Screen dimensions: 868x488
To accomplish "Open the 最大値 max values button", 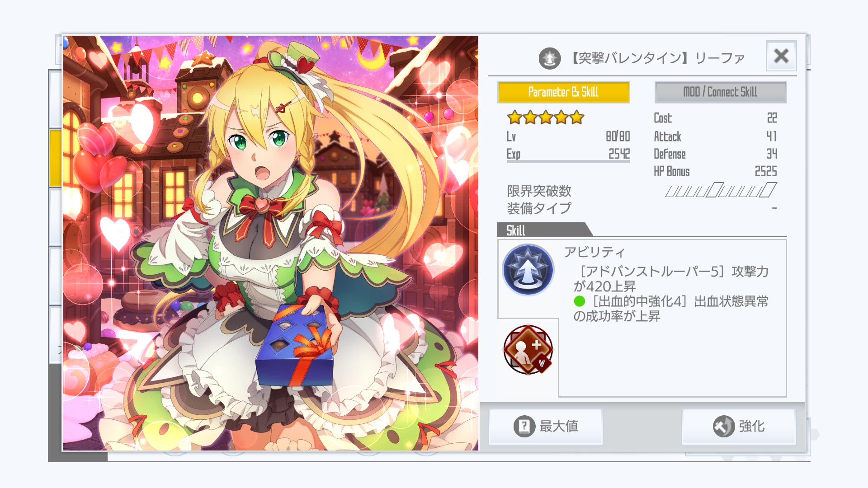I will tap(546, 426).
